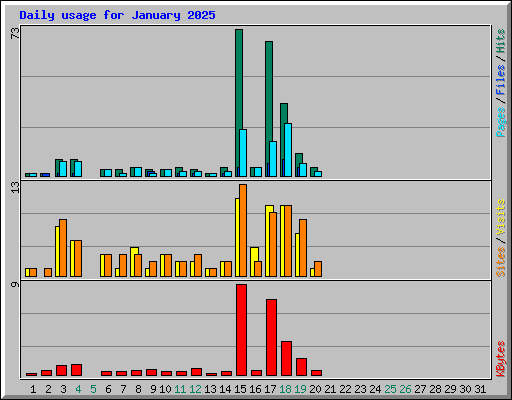Click the red 'KBytes' legend label
Image resolution: width=512 pixels, height=400 pixels.
tap(500, 359)
